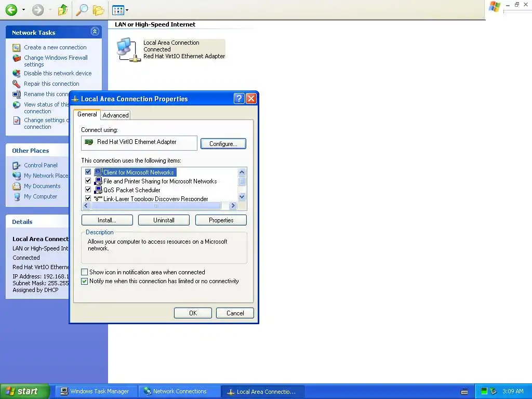532x399 pixels.
Task: Click the Disable this network device icon
Action: point(16,73)
